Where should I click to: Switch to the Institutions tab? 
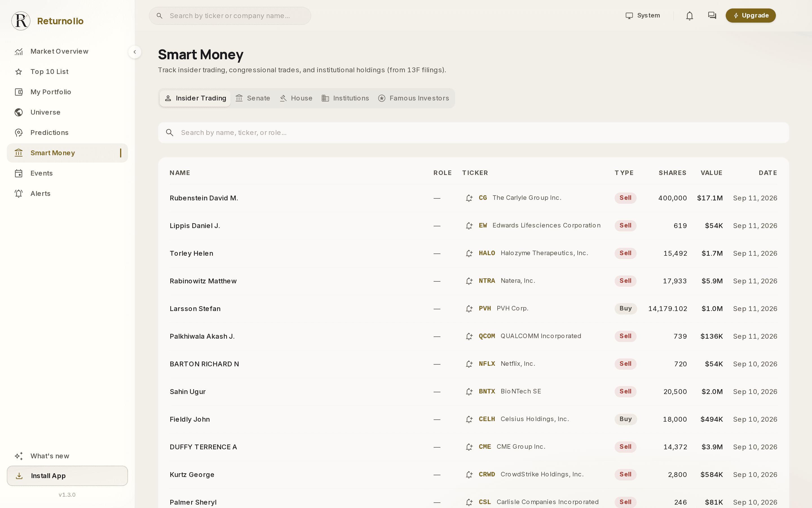click(x=345, y=98)
